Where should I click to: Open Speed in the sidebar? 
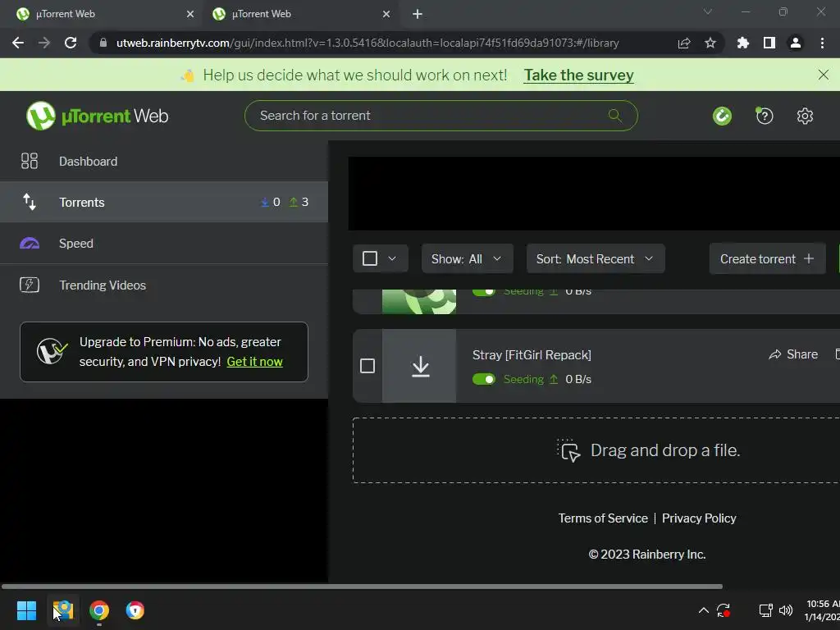pos(164,243)
